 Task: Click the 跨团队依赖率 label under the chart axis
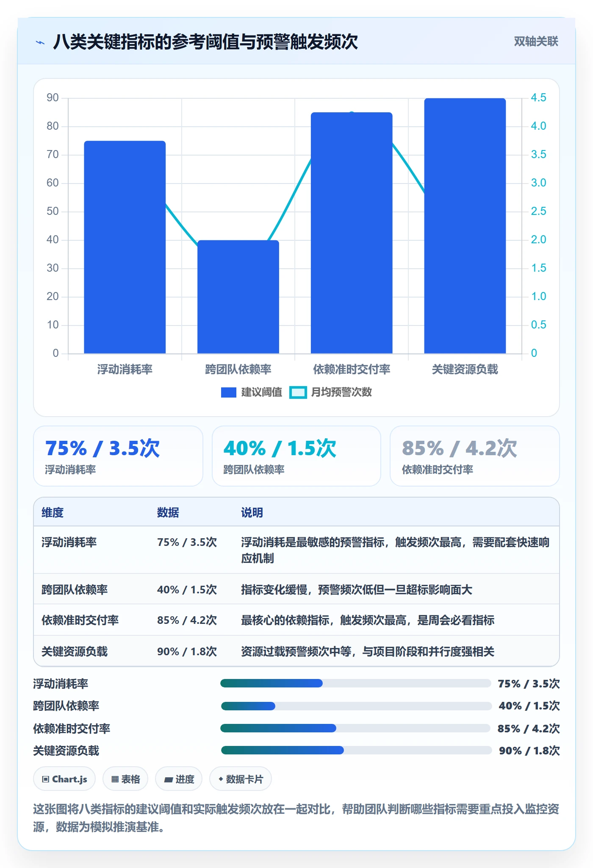238,370
